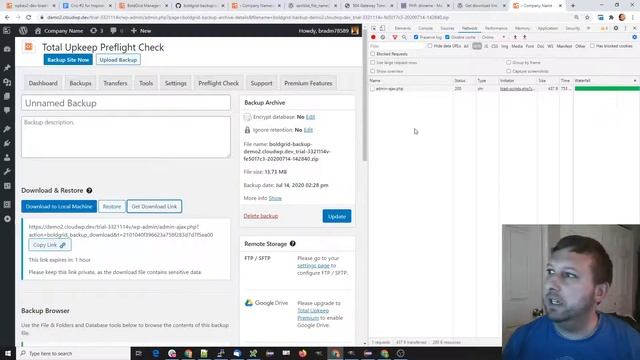640x360 pixels.
Task: Open the user avatar next to Howdy
Action: tap(355, 31)
